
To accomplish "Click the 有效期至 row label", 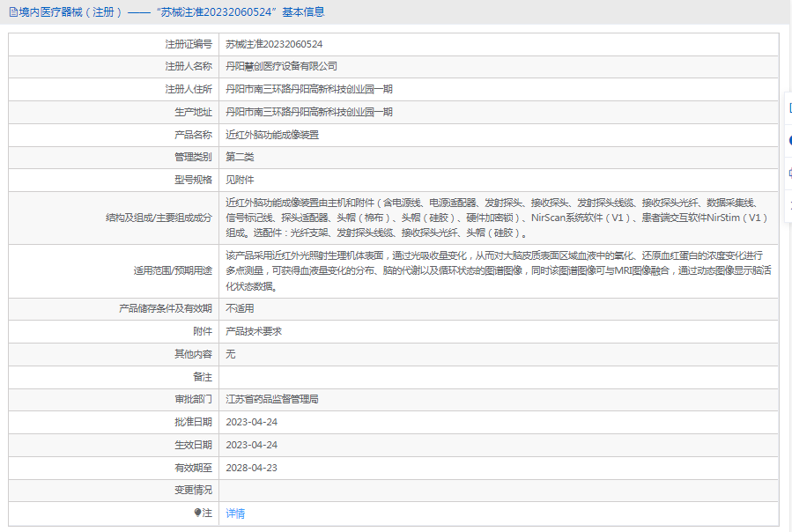I will point(193,468).
